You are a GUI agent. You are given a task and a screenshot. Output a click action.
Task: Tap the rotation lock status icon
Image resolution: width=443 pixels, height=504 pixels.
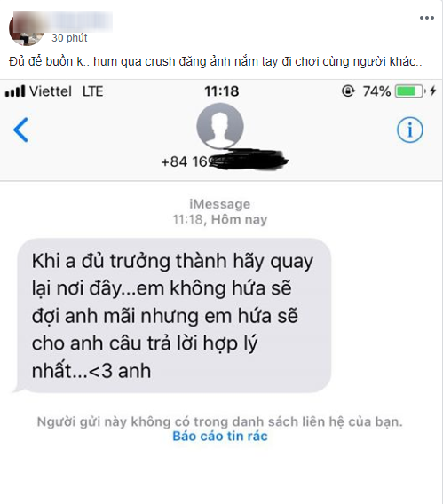(348, 91)
